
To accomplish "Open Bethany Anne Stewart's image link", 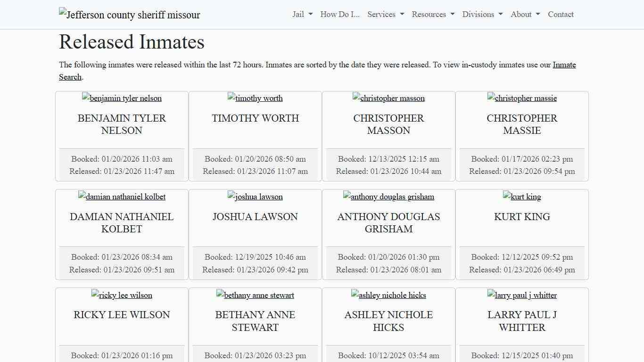I will tap(255, 295).
